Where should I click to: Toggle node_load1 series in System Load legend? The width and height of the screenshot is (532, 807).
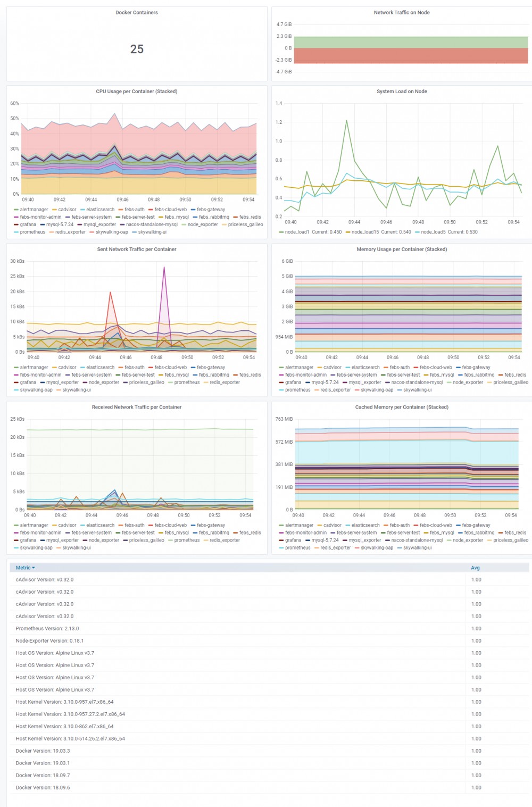click(297, 232)
